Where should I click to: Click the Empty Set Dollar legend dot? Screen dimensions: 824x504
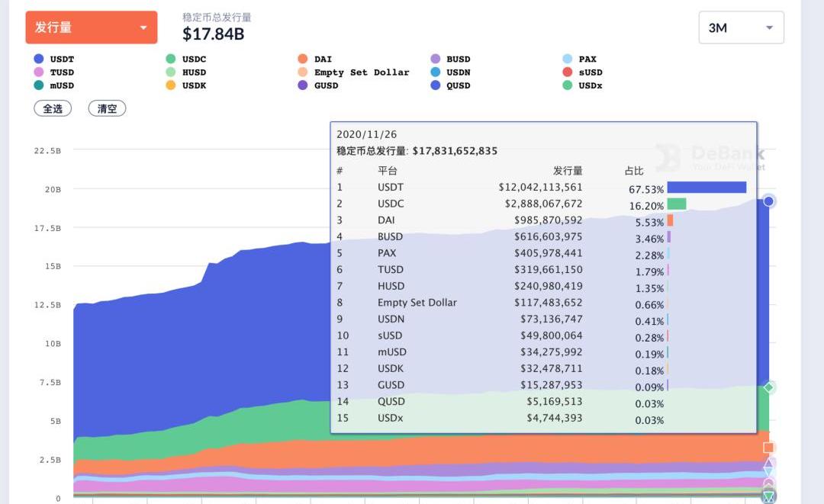click(303, 72)
